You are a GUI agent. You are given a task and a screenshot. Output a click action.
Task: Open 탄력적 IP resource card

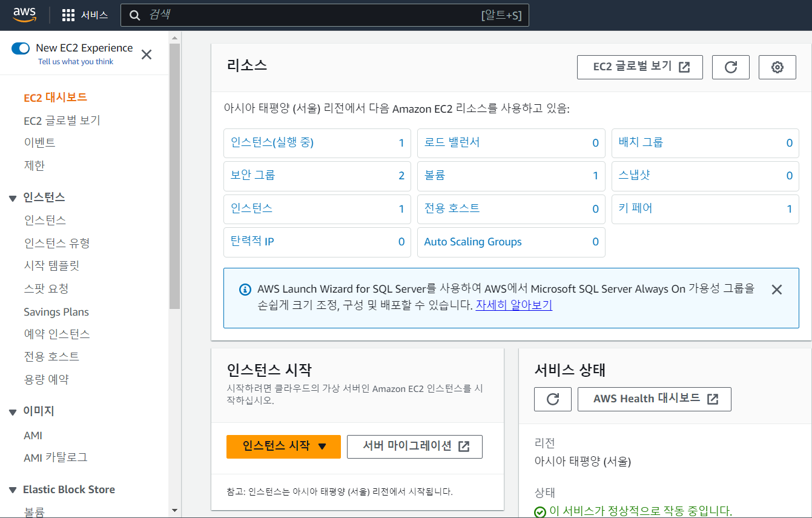pyautogui.click(x=317, y=242)
